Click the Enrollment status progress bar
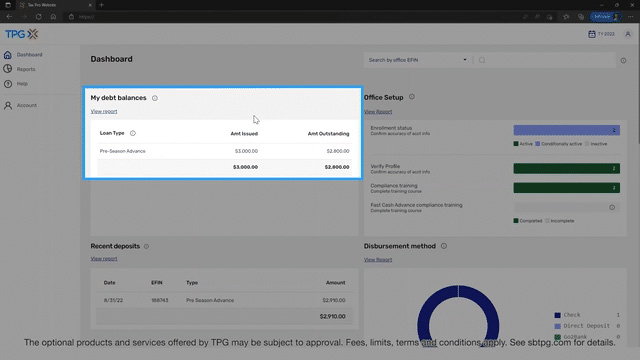The width and height of the screenshot is (640, 360). 567,130
